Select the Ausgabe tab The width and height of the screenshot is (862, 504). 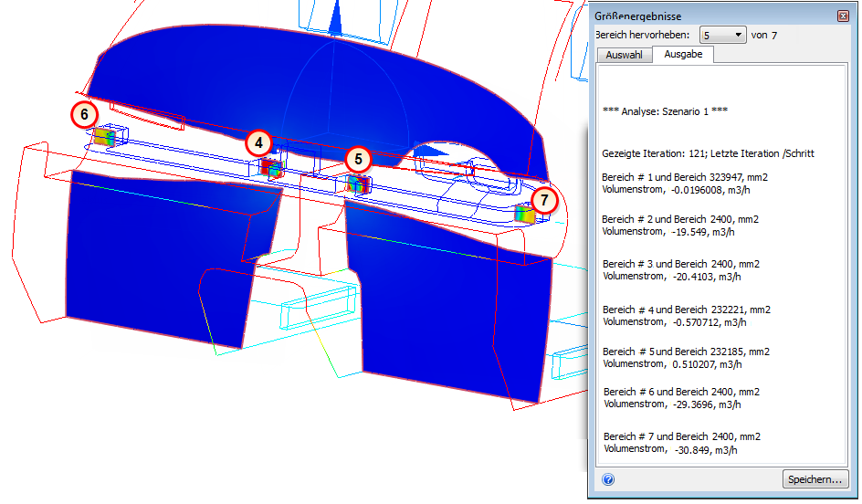point(683,54)
